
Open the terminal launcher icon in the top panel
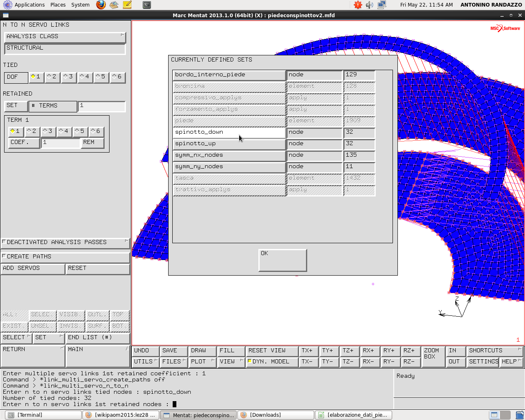(x=147, y=5)
